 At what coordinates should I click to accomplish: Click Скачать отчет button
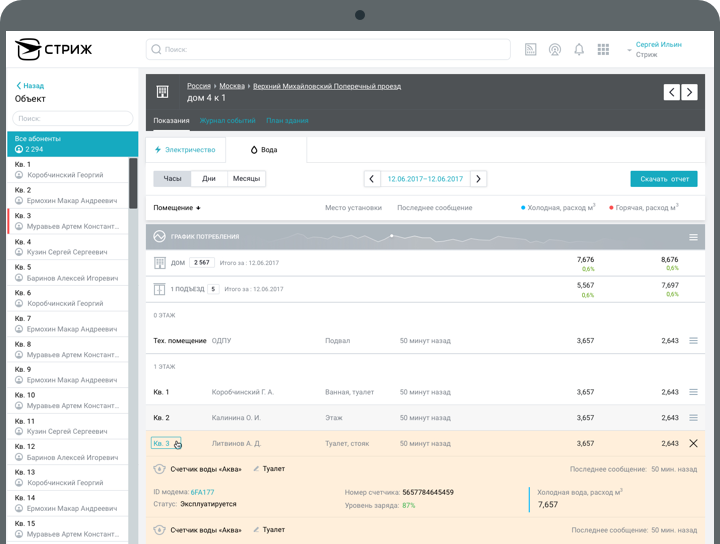(664, 179)
